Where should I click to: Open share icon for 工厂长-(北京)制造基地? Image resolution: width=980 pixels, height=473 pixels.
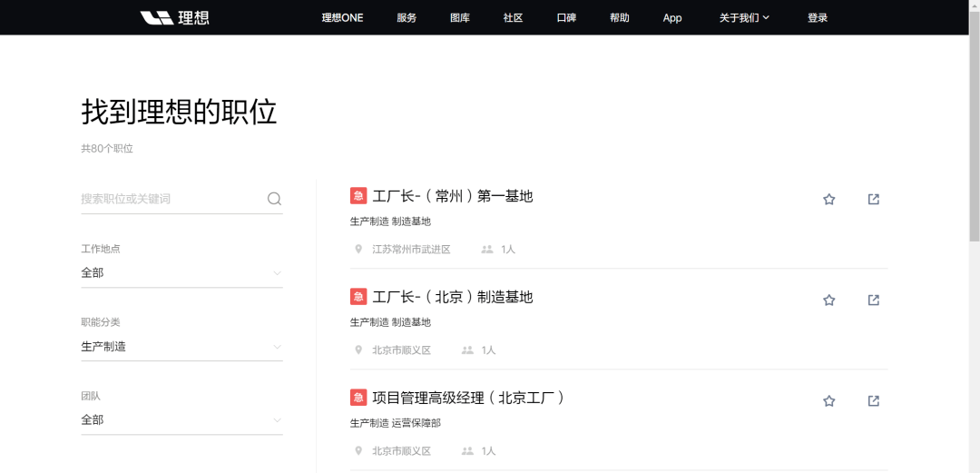pyautogui.click(x=874, y=300)
